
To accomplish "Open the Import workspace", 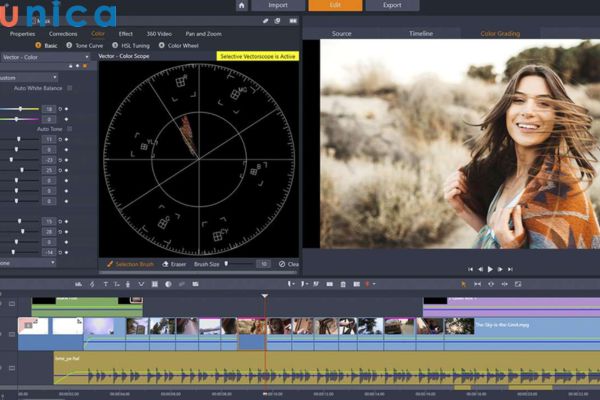I will tap(278, 5).
